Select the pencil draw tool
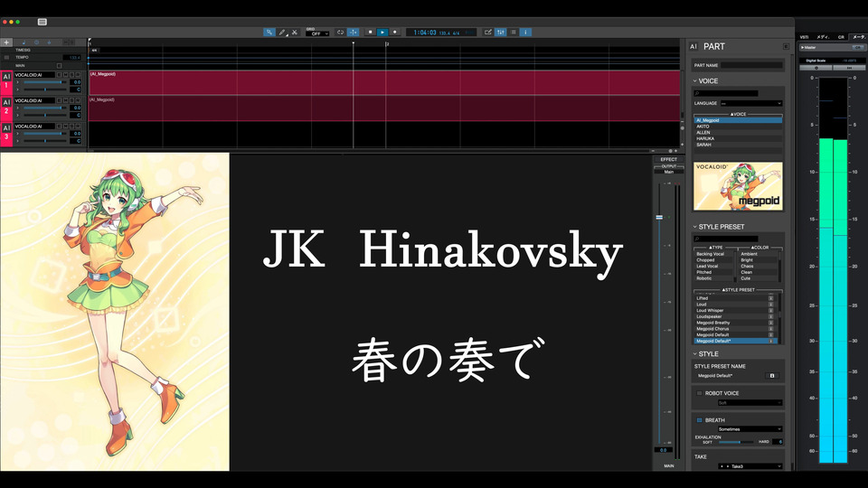This screenshot has height=488, width=868. (282, 33)
